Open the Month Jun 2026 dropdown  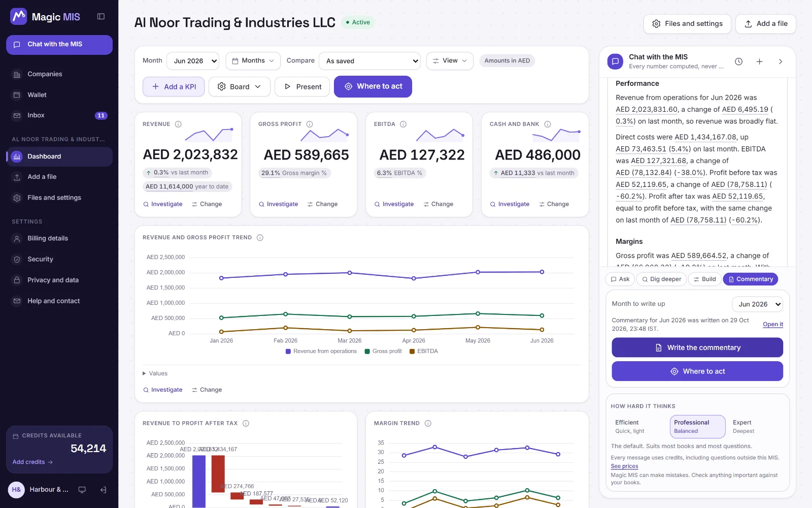[193, 61]
